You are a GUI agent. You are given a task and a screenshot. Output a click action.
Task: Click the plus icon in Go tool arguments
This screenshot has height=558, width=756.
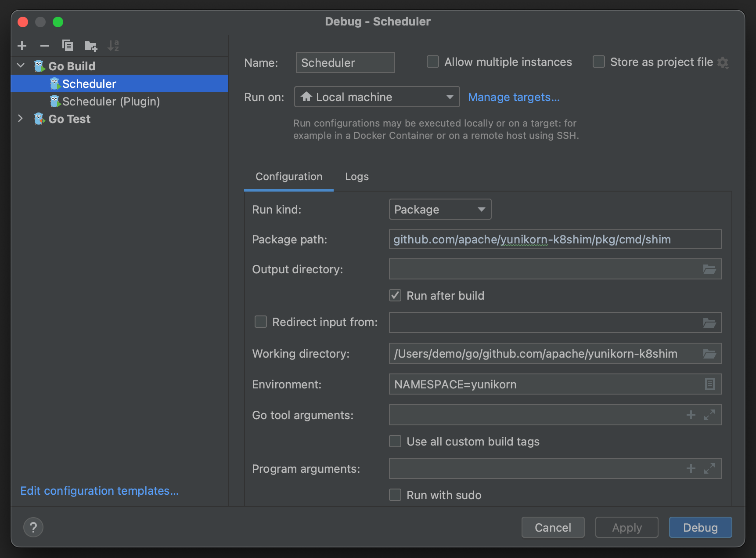click(x=691, y=415)
